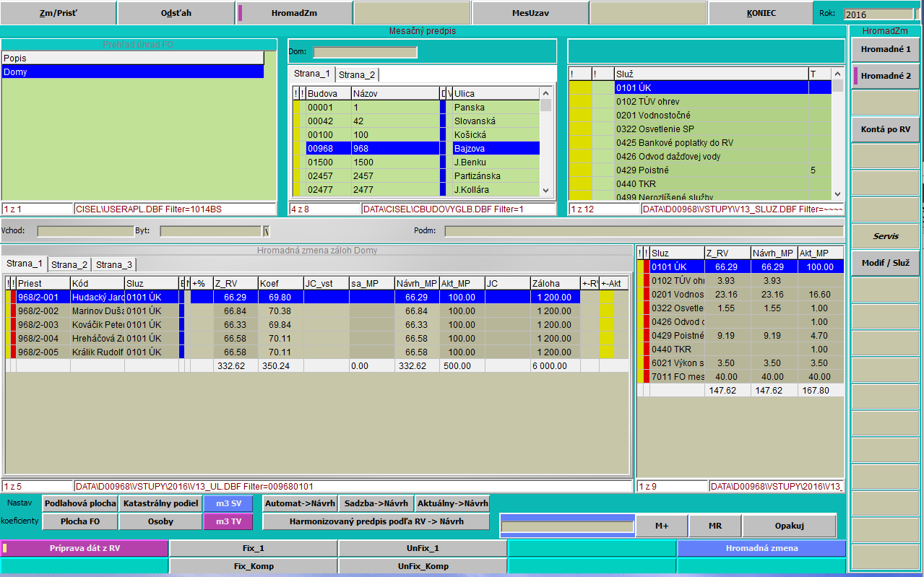The width and height of the screenshot is (924, 577).
Task: Set coefficient to Plocha FO
Action: click(x=79, y=521)
